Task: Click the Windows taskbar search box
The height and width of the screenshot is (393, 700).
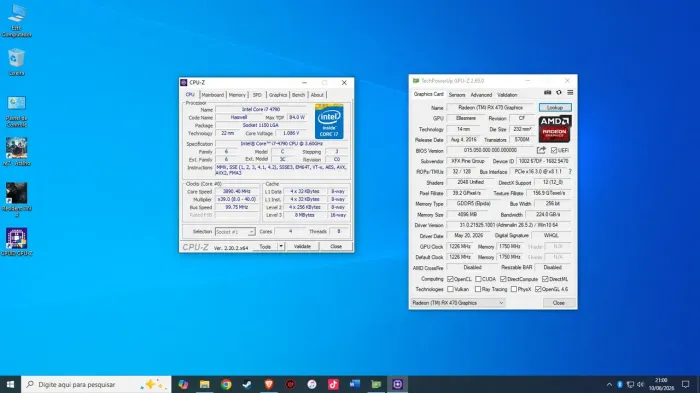Action: pos(96,384)
